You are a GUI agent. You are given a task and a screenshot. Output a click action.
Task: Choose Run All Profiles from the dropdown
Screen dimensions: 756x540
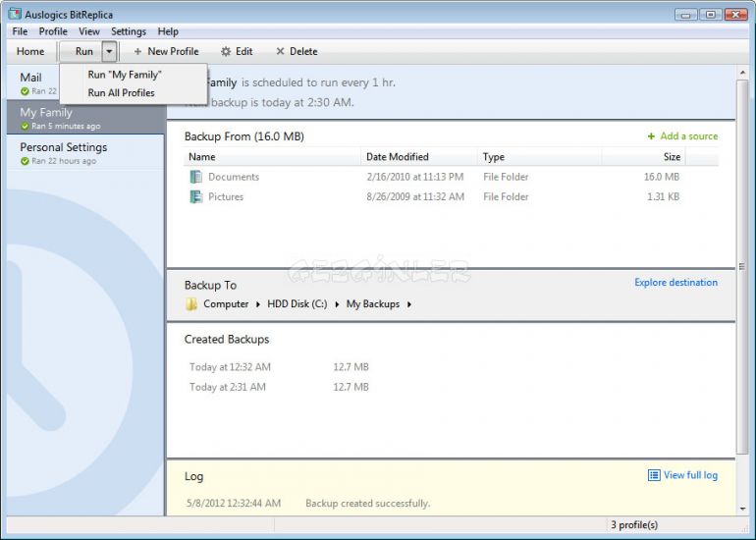(134, 92)
